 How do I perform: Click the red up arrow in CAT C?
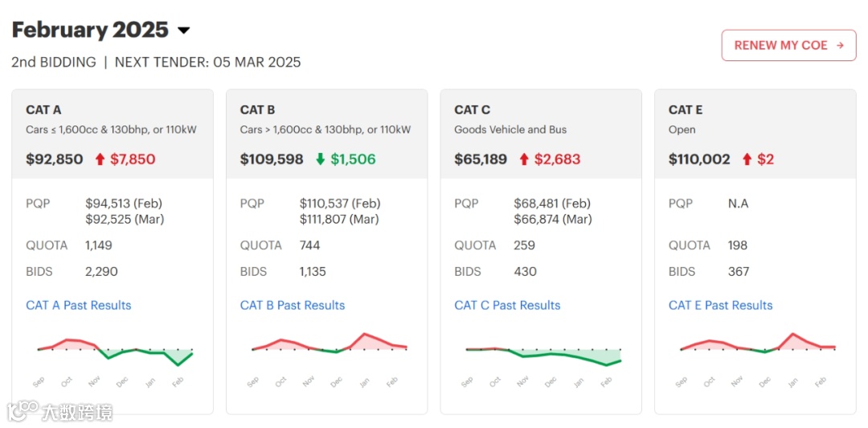pyautogui.click(x=524, y=159)
